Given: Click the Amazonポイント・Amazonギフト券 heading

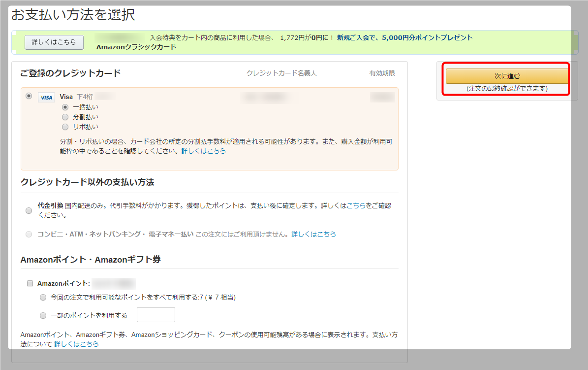Looking at the screenshot, I should [91, 260].
